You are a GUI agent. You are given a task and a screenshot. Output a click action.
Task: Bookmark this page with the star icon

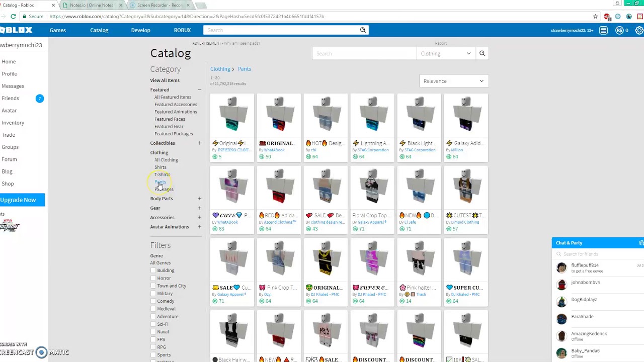point(595,17)
